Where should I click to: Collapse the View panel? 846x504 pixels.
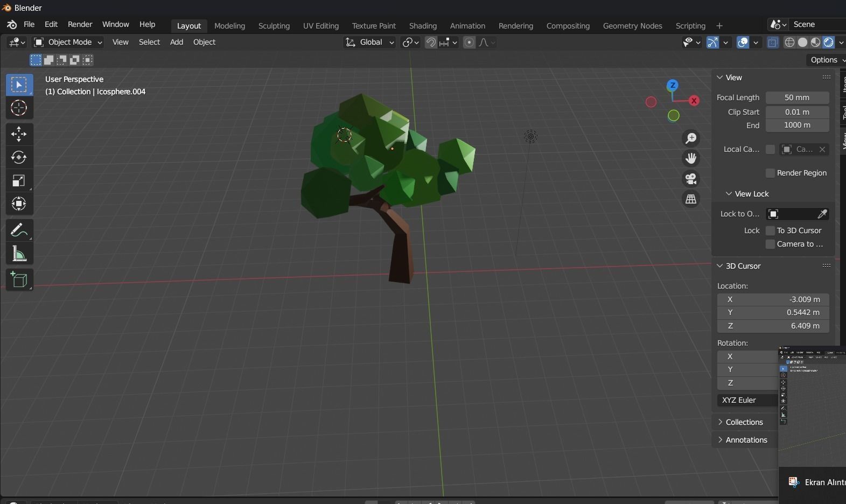729,78
